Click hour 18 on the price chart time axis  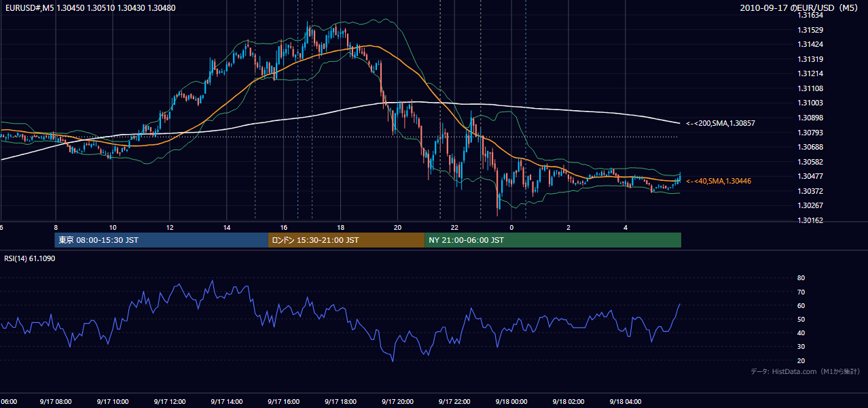pyautogui.click(x=341, y=228)
